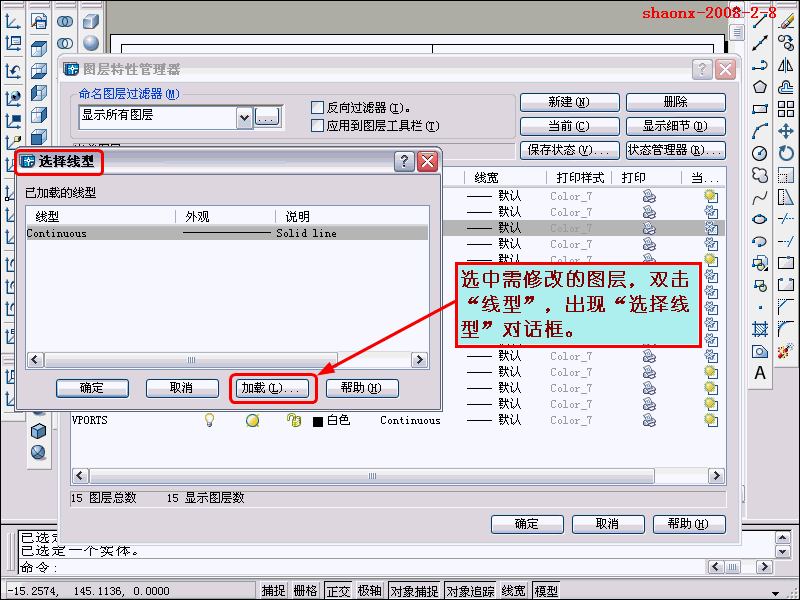Click 打印样式 column header

[x=580, y=178]
